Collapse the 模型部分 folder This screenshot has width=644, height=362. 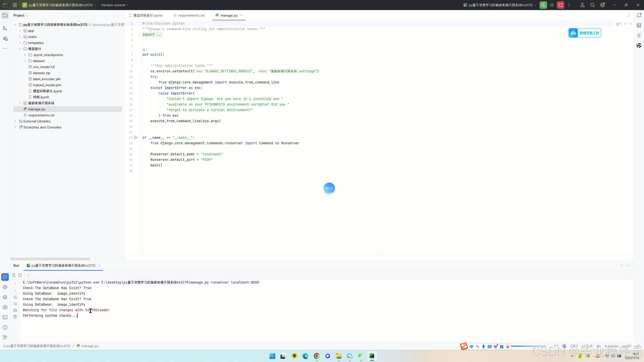click(x=20, y=49)
